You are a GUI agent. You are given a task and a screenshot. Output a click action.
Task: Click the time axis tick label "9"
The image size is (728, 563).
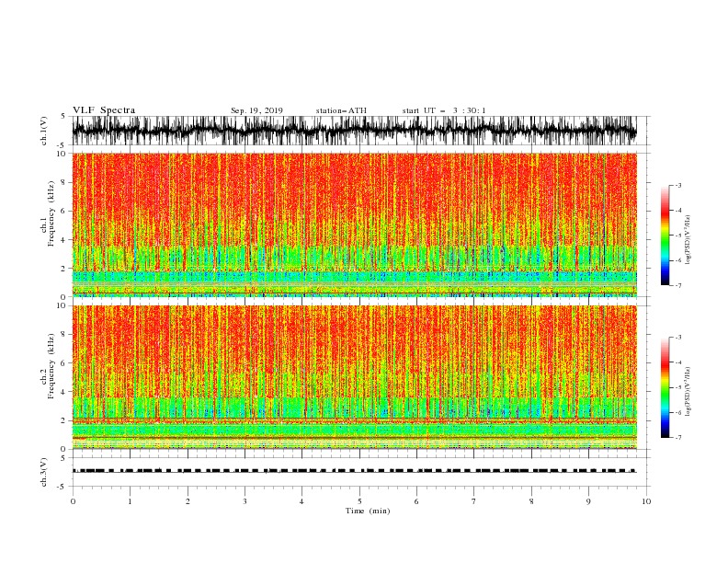click(588, 501)
